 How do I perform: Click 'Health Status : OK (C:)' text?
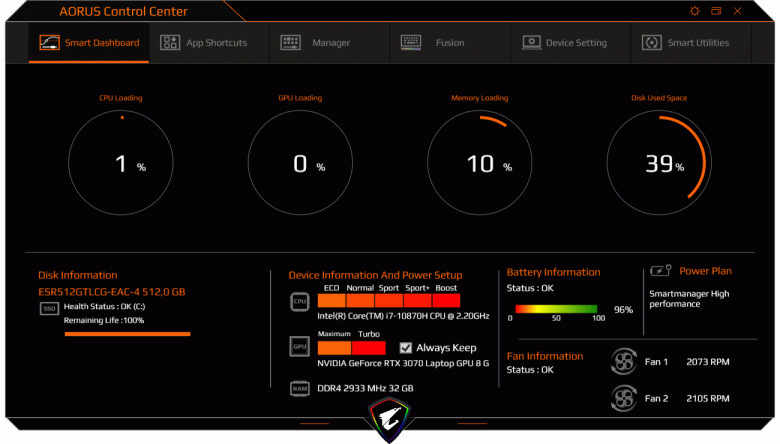click(104, 306)
